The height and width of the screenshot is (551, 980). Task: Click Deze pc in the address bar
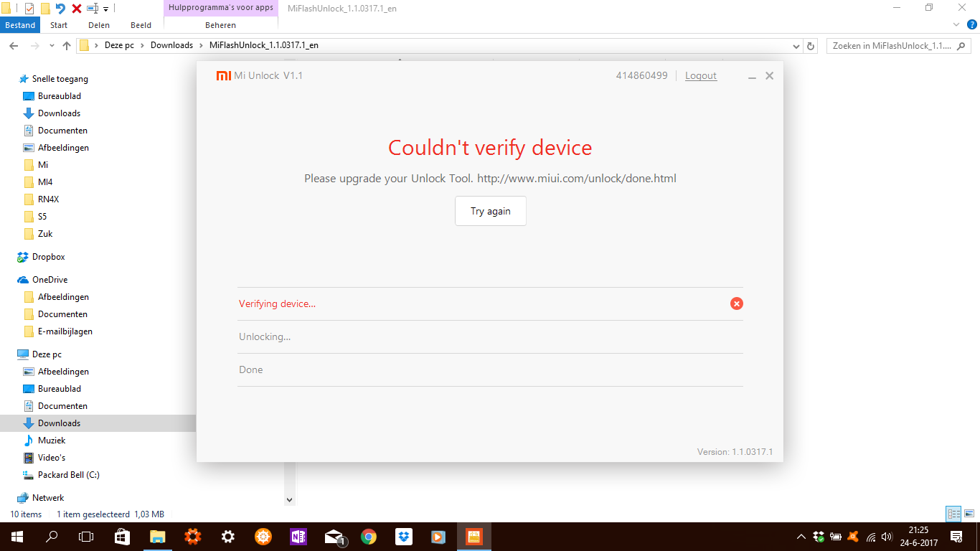tap(119, 45)
